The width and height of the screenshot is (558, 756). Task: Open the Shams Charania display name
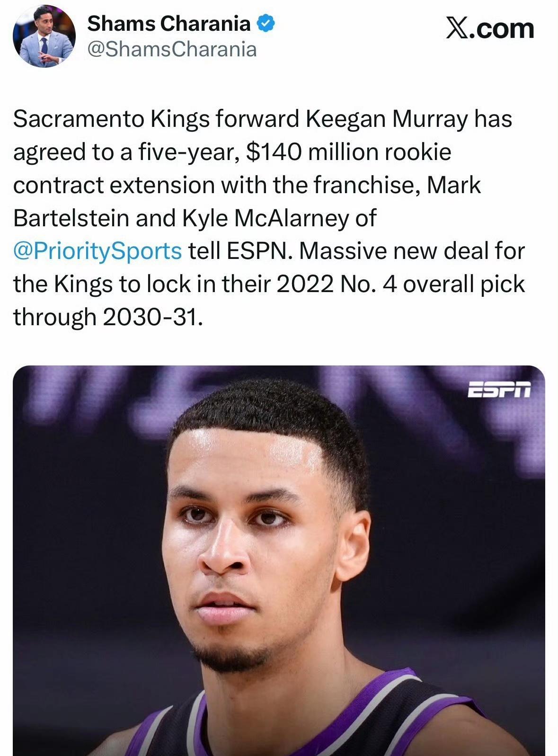169,23
